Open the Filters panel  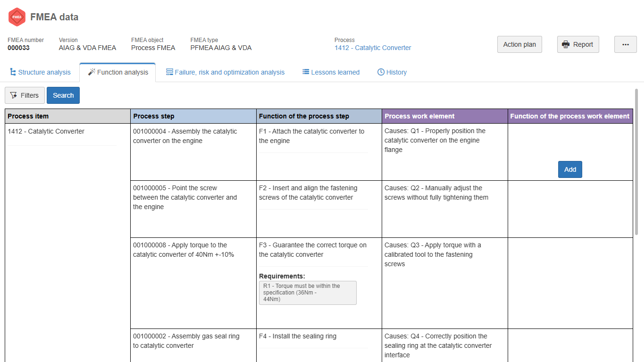pos(25,95)
